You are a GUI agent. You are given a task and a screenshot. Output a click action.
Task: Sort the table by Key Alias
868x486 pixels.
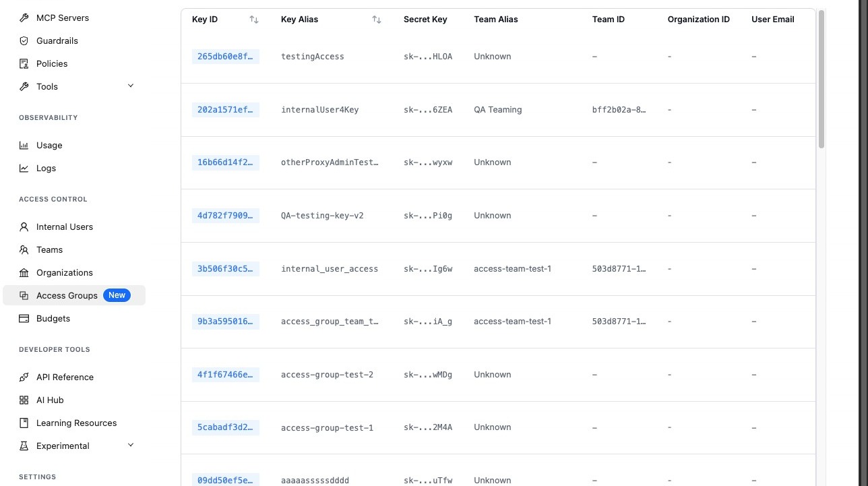(377, 20)
